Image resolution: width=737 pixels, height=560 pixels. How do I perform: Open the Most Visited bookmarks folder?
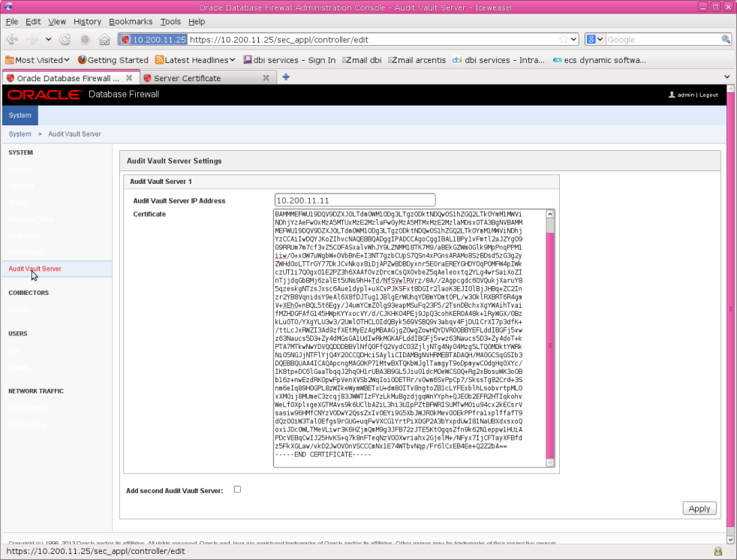pos(38,60)
